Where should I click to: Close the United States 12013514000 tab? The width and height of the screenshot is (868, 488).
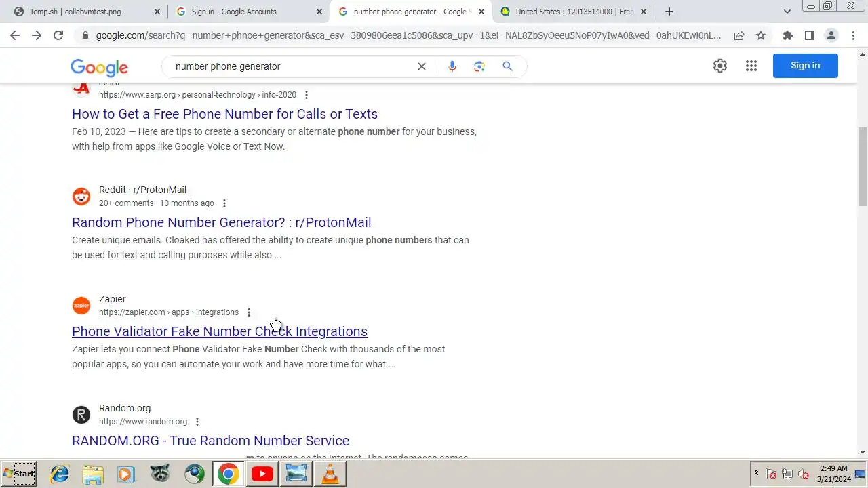pyautogui.click(x=644, y=12)
